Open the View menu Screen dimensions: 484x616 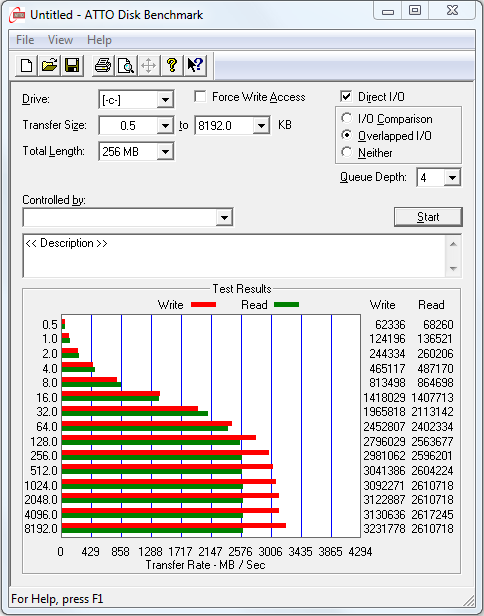pos(60,40)
